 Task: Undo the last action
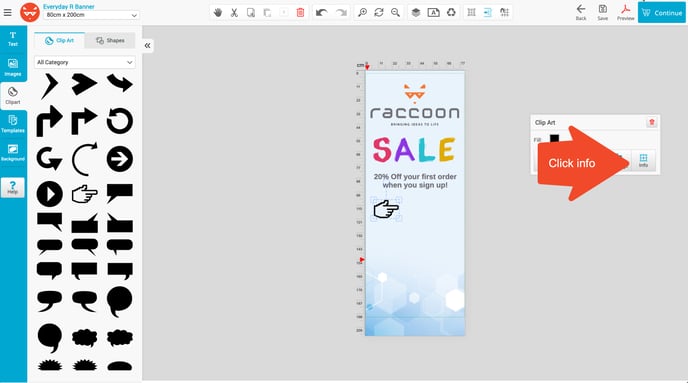coord(322,12)
